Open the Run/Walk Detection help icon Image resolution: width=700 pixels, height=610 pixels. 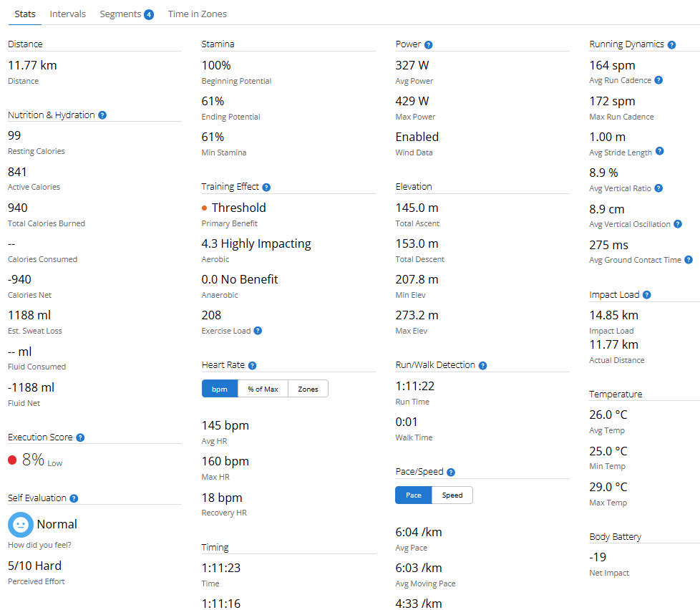click(482, 365)
